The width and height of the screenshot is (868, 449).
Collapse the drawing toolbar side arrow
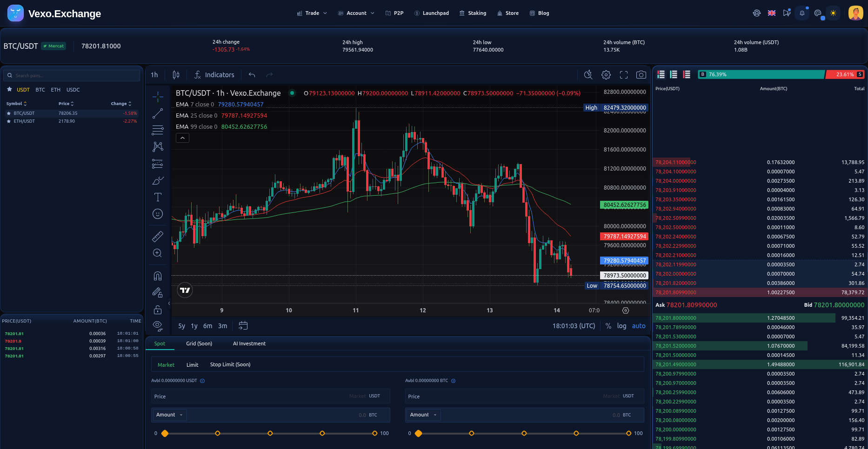(169, 303)
